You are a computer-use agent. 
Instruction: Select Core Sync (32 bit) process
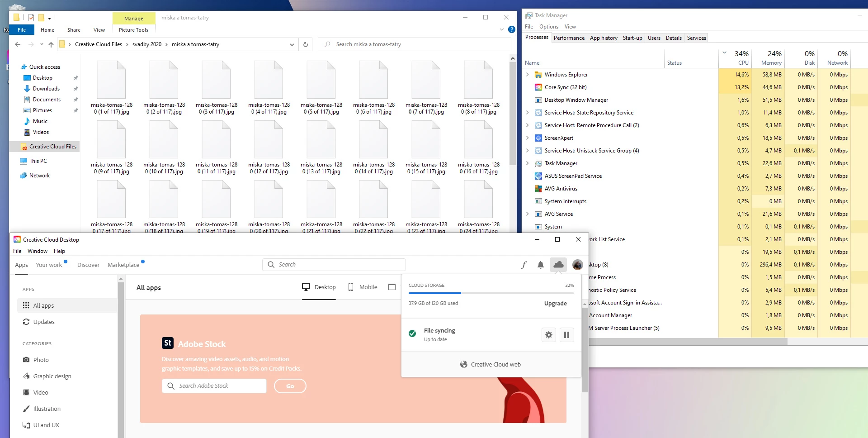pyautogui.click(x=565, y=87)
